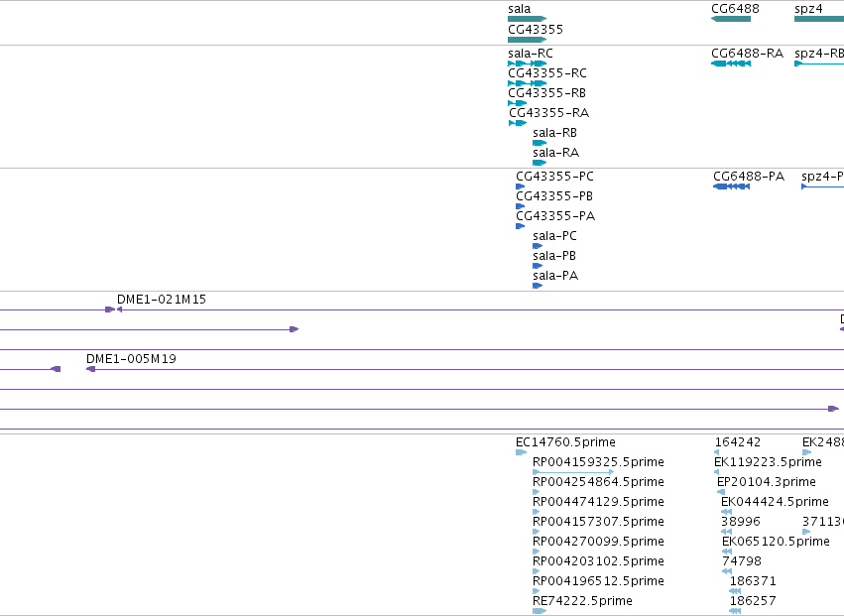Select EST RP004270099.5prime
The height and width of the screenshot is (616, 844).
537,552
